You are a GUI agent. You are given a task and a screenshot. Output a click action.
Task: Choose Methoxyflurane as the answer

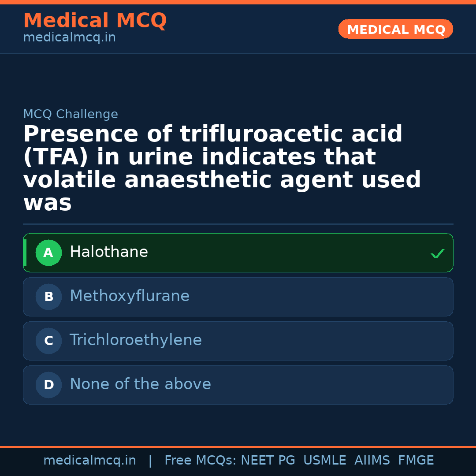click(x=238, y=297)
